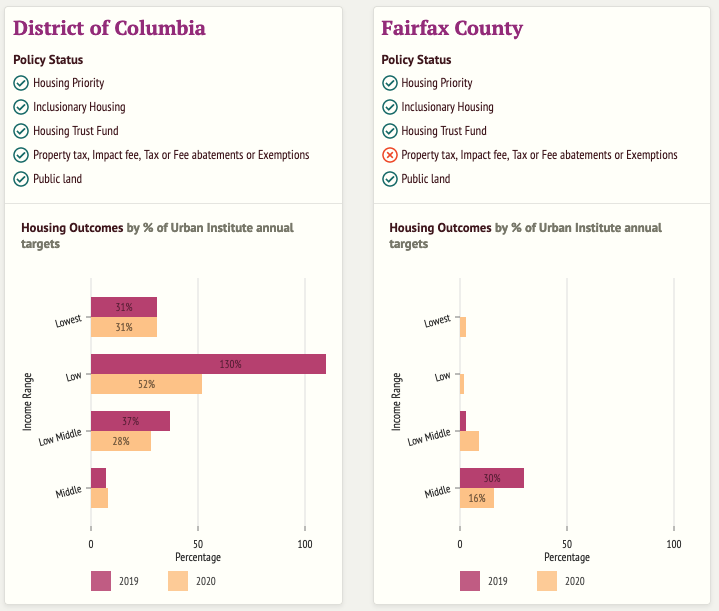719x611 pixels.
Task: Toggle 2020 legend swatch in Fairfax County chart
Action: click(x=547, y=581)
